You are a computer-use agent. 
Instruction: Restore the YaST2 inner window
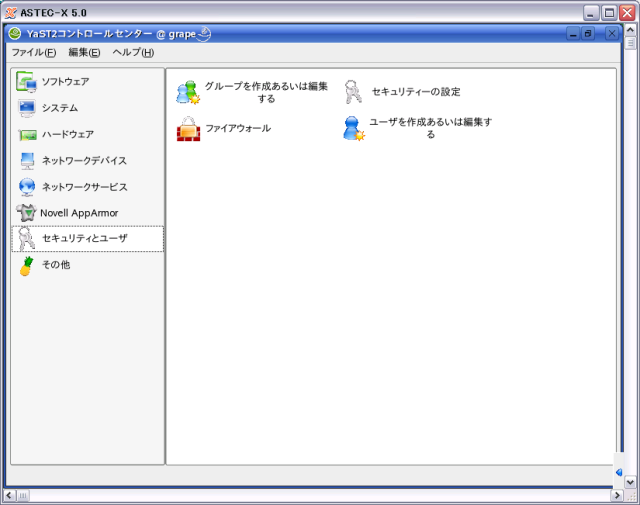588,34
